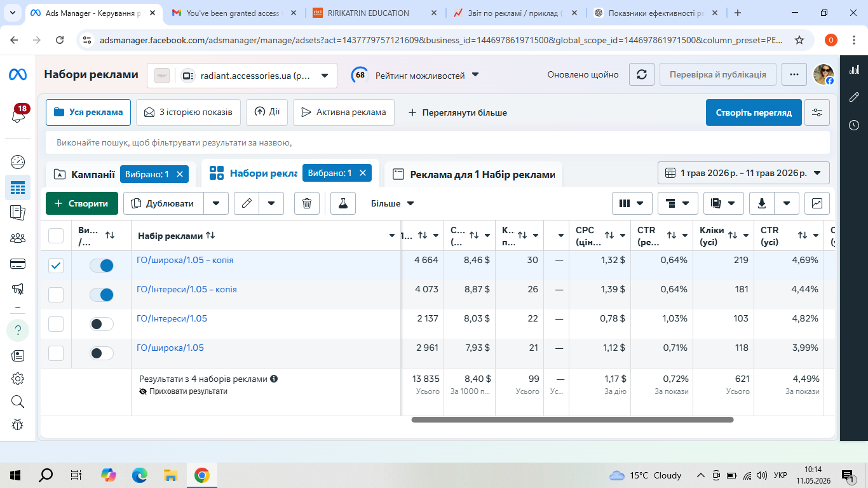Delete selected ad set with trash icon
The image size is (868, 488).
(x=306, y=203)
